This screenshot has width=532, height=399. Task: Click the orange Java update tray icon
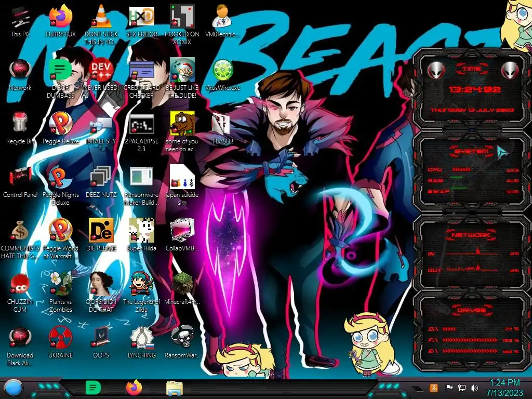434,388
